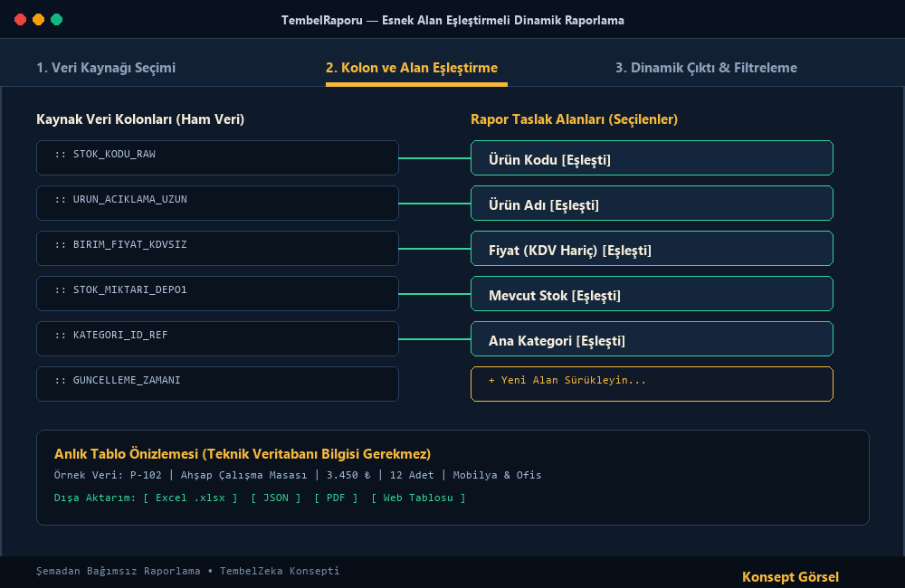This screenshot has height=588, width=905.
Task: Click the Kaynak Veri Kolonları heading
Action: pos(140,119)
